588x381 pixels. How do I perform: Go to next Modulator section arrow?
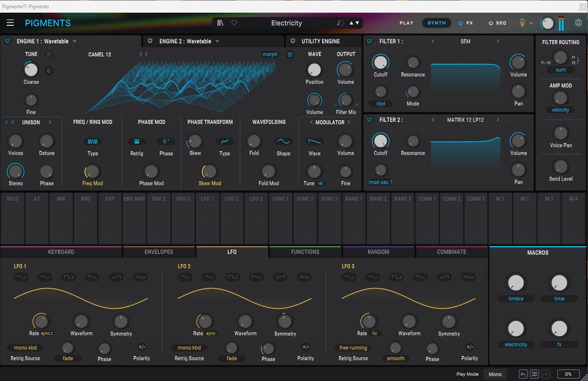click(x=349, y=122)
